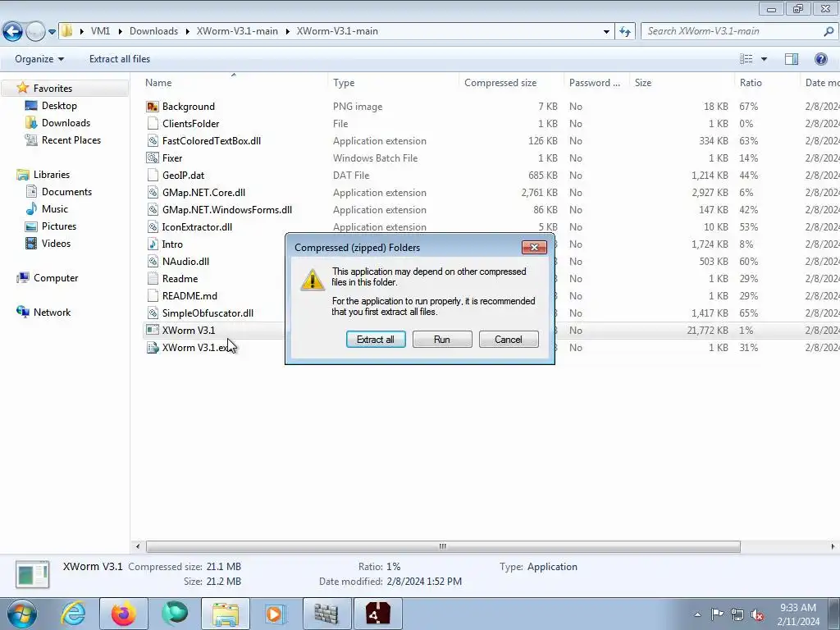Select Downloads in the address breadcrumb
840x630 pixels.
153,31
